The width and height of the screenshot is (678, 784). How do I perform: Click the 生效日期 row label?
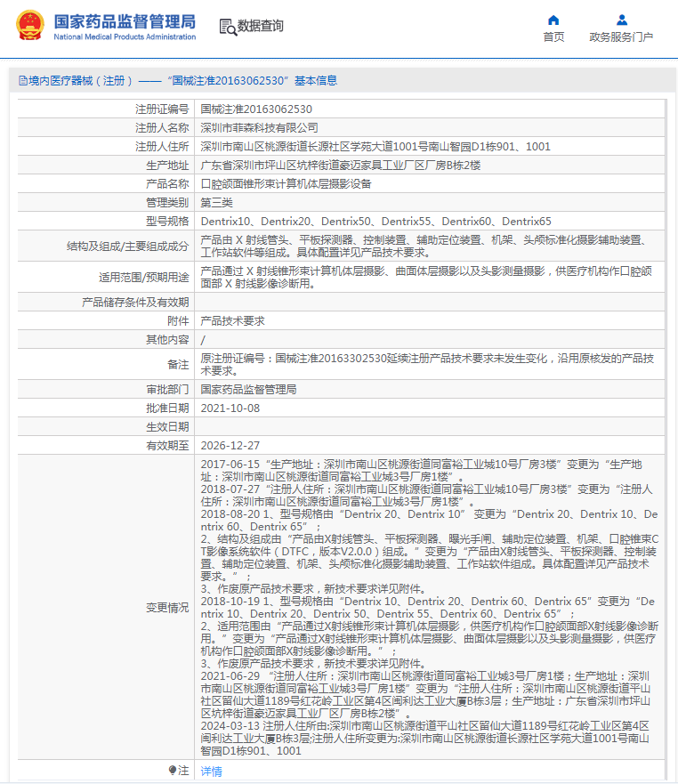pyautogui.click(x=167, y=426)
